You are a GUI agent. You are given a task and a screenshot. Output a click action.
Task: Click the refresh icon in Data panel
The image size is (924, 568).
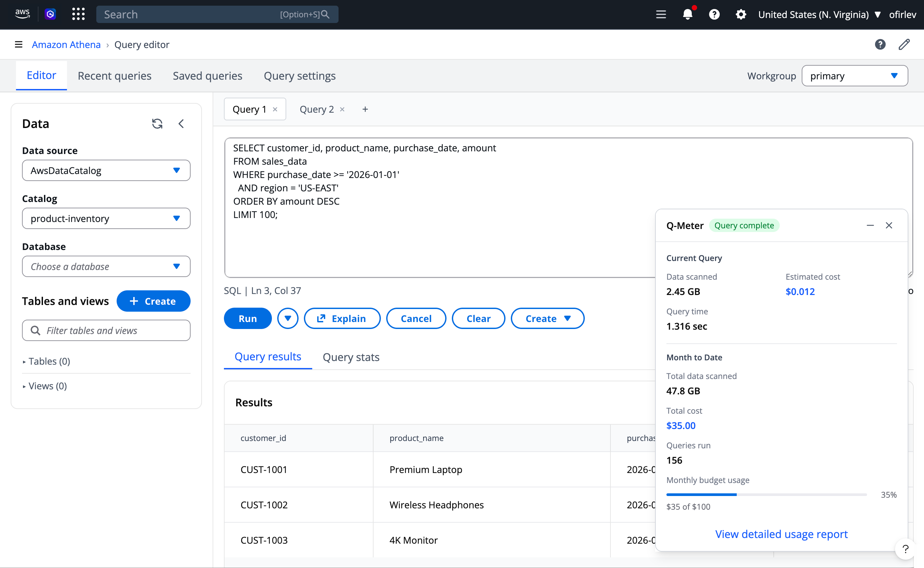[x=157, y=124]
